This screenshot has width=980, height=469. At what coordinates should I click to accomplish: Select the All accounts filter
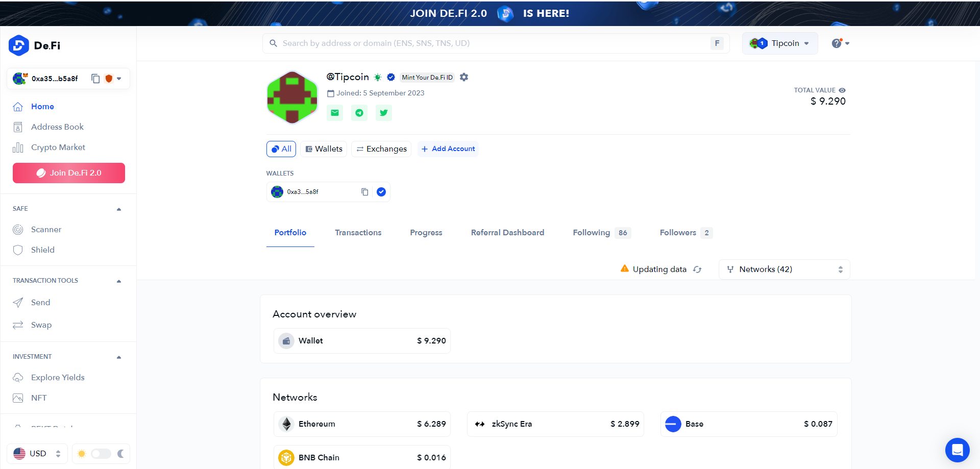281,149
